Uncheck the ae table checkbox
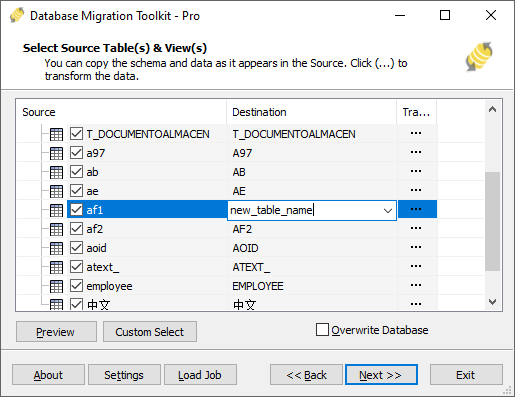 pos(76,191)
